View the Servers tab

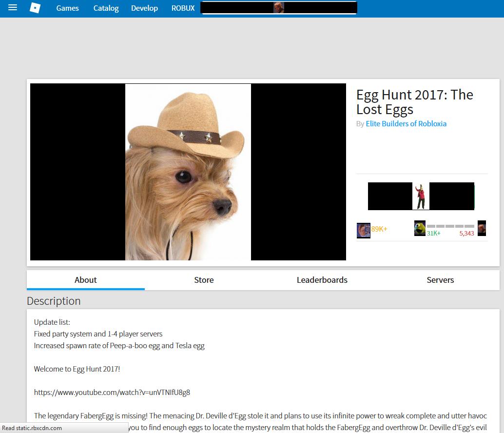pyautogui.click(x=440, y=280)
